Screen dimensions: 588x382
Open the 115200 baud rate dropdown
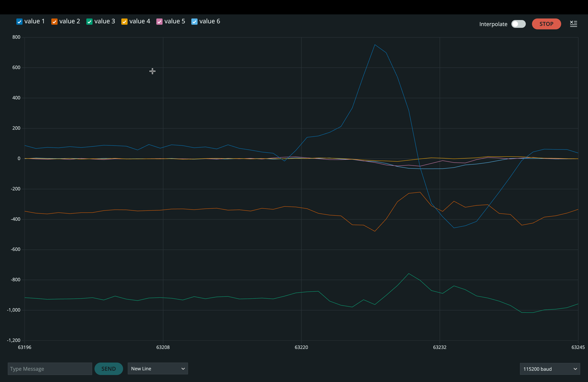click(x=550, y=369)
